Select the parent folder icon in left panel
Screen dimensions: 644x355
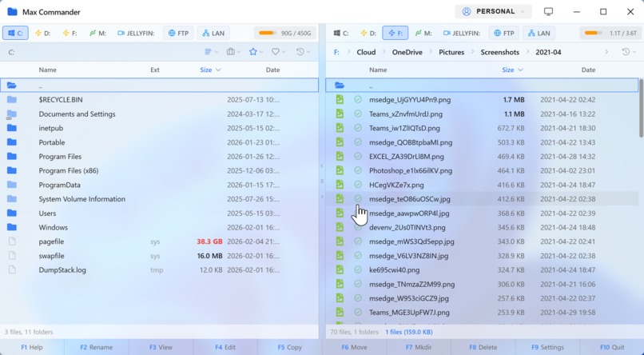coord(11,86)
